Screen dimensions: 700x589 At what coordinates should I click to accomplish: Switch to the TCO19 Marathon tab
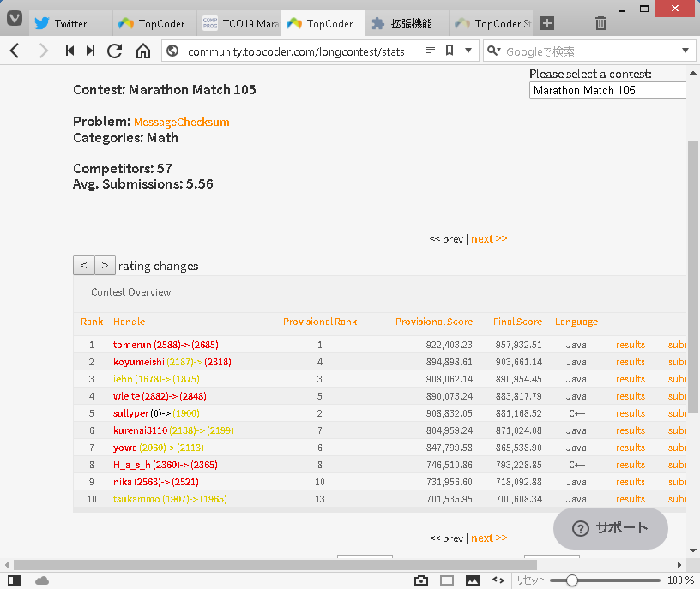(x=238, y=24)
